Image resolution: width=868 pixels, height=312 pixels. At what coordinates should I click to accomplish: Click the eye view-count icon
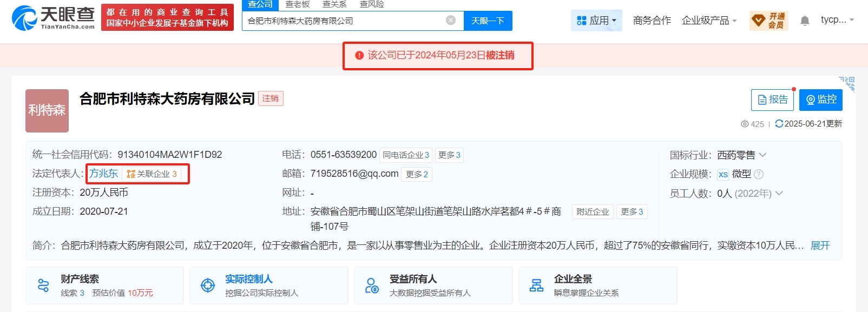click(745, 124)
